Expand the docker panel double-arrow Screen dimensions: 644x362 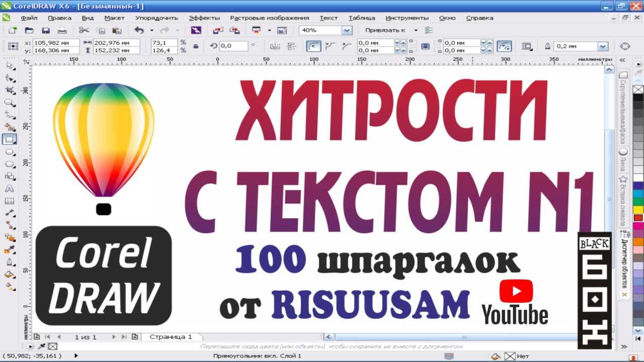point(623,60)
